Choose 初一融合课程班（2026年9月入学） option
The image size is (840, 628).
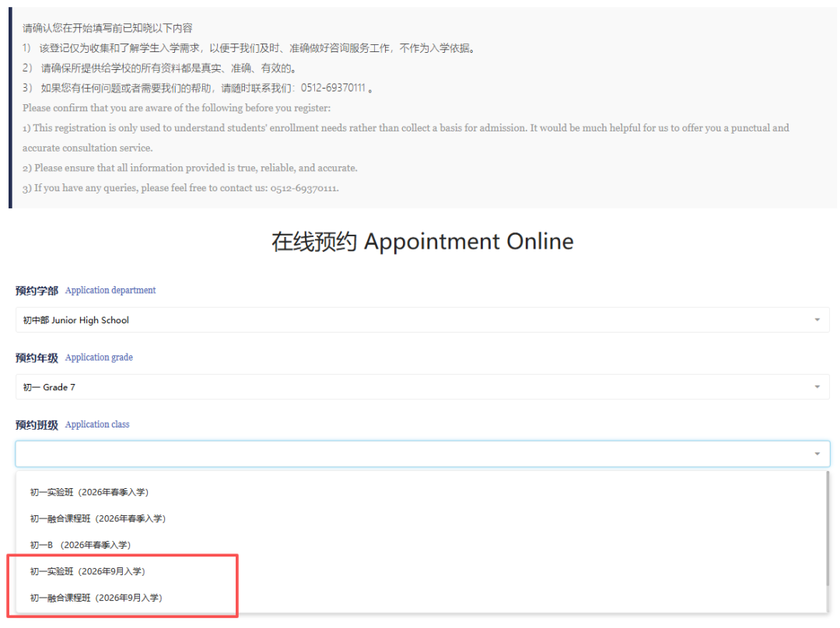96,598
